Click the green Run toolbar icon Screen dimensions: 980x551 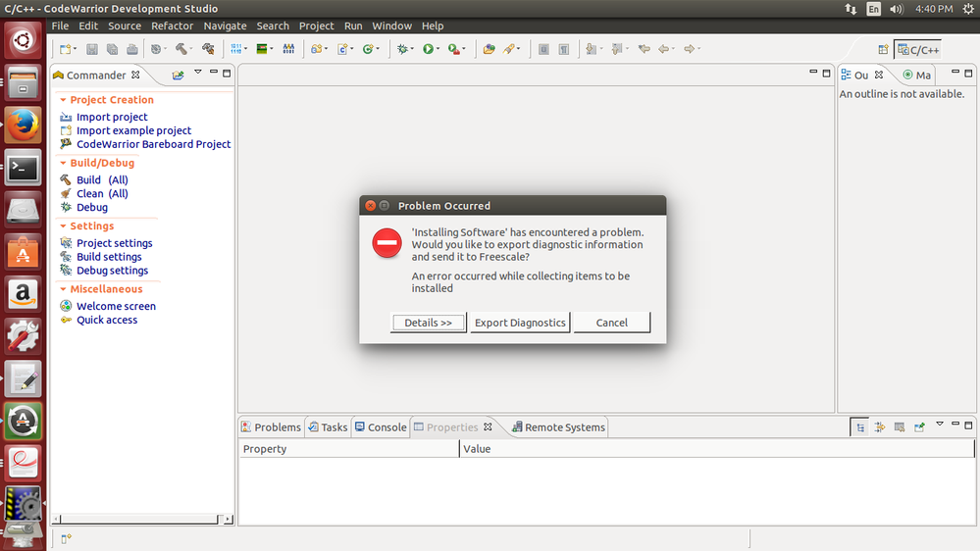(x=428, y=49)
